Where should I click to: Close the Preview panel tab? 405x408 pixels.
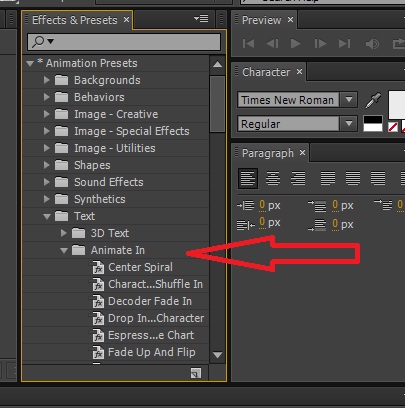tap(290, 20)
